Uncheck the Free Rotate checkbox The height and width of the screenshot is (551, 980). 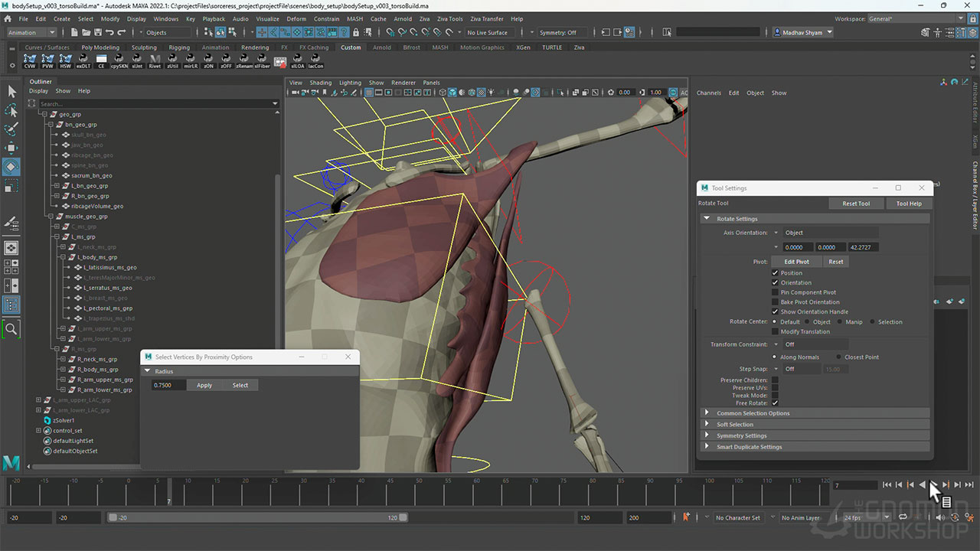[775, 403]
